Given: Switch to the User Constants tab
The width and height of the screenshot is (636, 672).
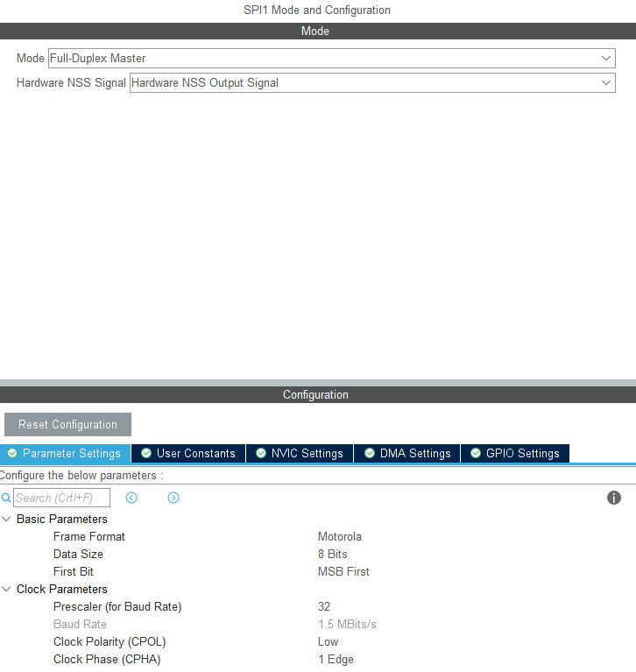Looking at the screenshot, I should point(188,454).
